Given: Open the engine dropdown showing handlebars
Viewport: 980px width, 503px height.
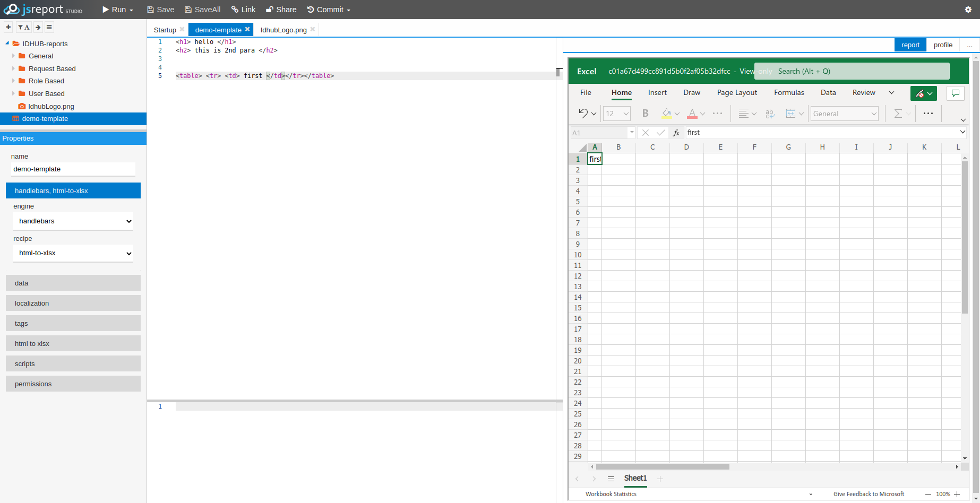Looking at the screenshot, I should tap(73, 221).
